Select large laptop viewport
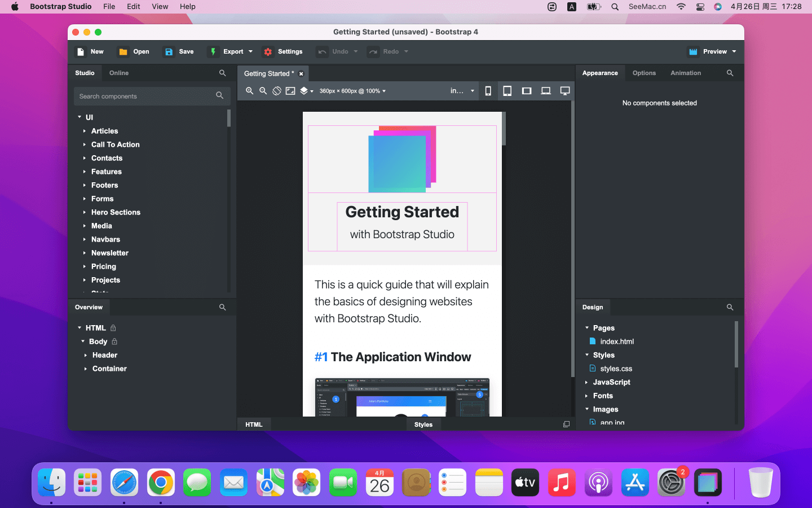This screenshot has height=508, width=812. coord(546,91)
